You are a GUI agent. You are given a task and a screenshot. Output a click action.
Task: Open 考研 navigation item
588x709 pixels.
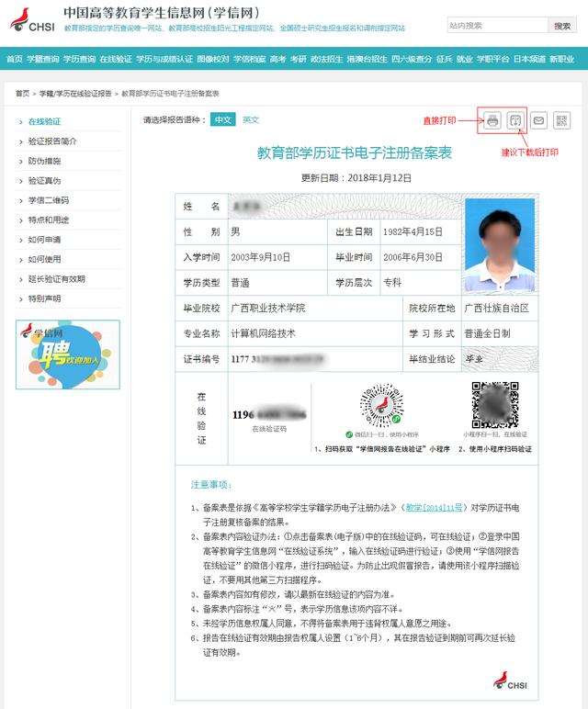click(x=298, y=59)
